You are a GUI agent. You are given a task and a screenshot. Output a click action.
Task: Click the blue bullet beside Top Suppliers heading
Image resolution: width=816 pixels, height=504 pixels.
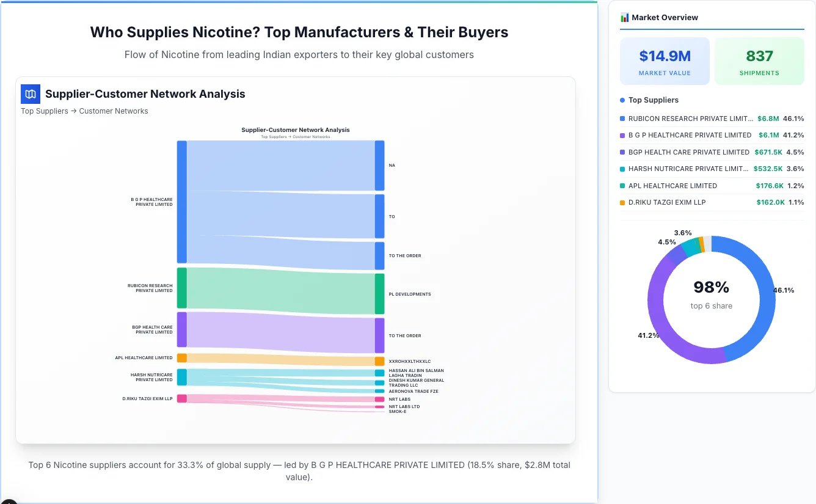(x=621, y=100)
